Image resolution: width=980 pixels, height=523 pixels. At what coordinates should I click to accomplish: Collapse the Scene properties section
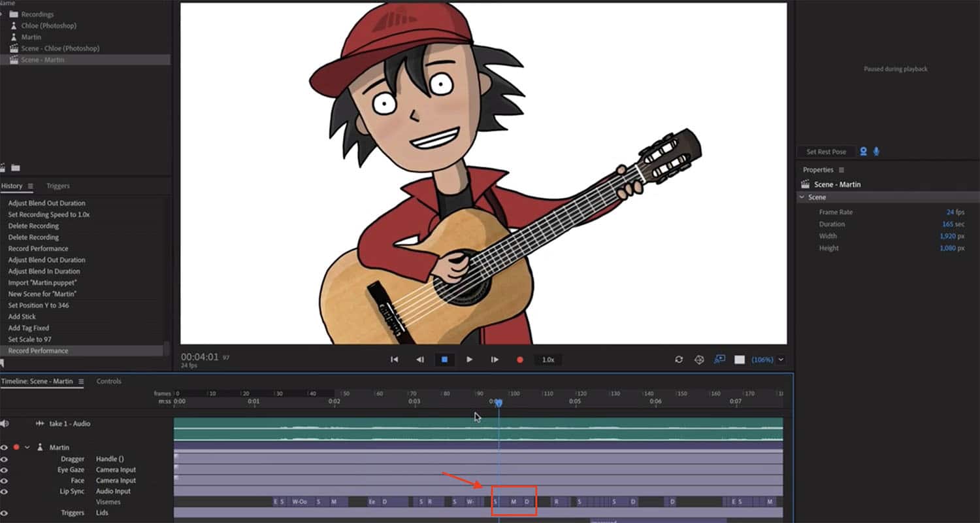[x=802, y=197]
